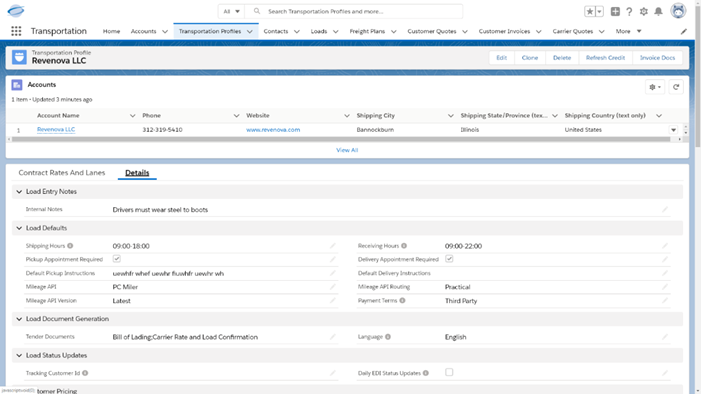Open the Freight Plans tab
701x394 pixels.
[x=367, y=31]
